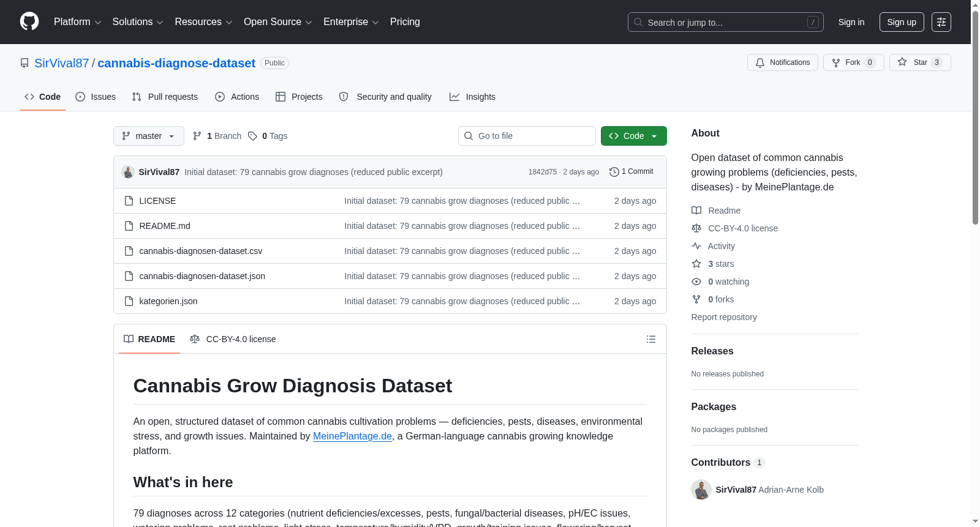The height and width of the screenshot is (527, 980).
Task: Open cannabis-diagnosen-dataset.csv file
Action: (201, 251)
